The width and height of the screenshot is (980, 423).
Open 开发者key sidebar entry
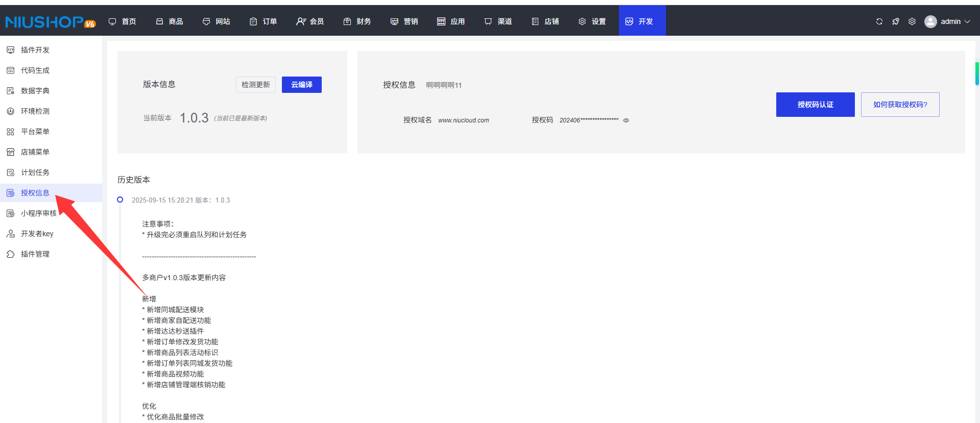37,234
